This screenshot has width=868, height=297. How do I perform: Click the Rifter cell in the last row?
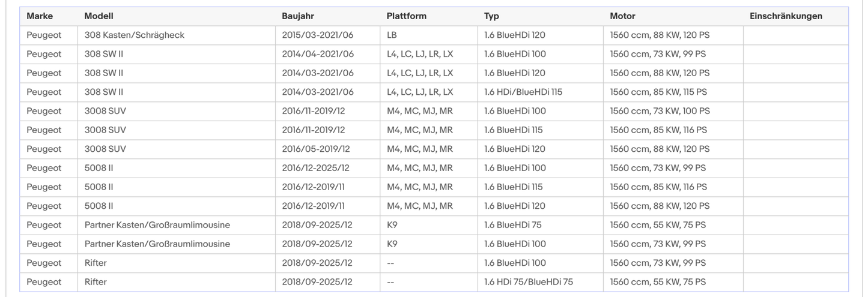(x=96, y=282)
